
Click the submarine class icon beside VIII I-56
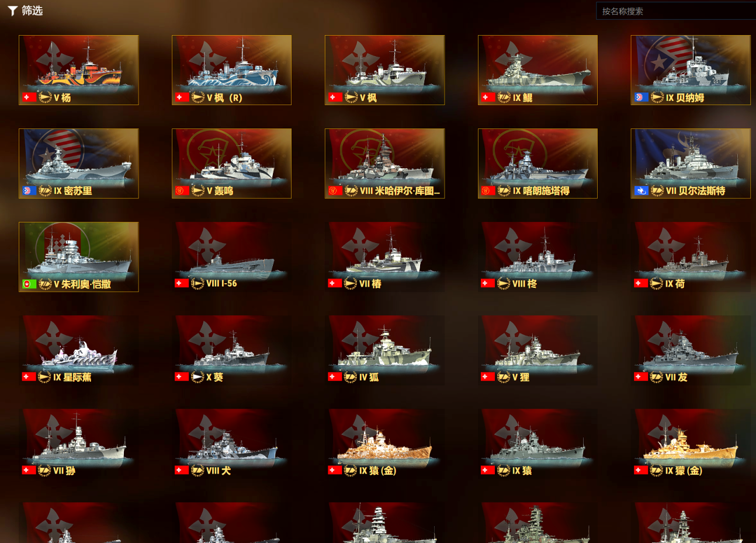click(x=197, y=284)
